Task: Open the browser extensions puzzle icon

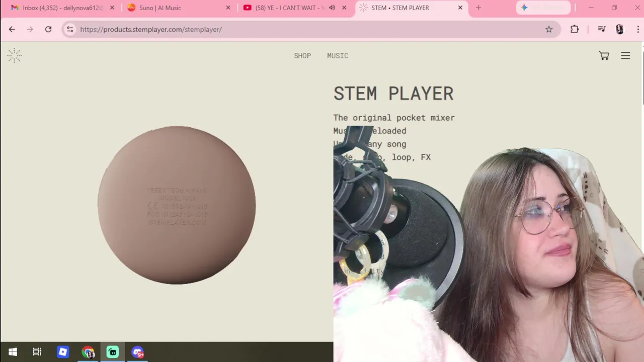Action: click(575, 29)
